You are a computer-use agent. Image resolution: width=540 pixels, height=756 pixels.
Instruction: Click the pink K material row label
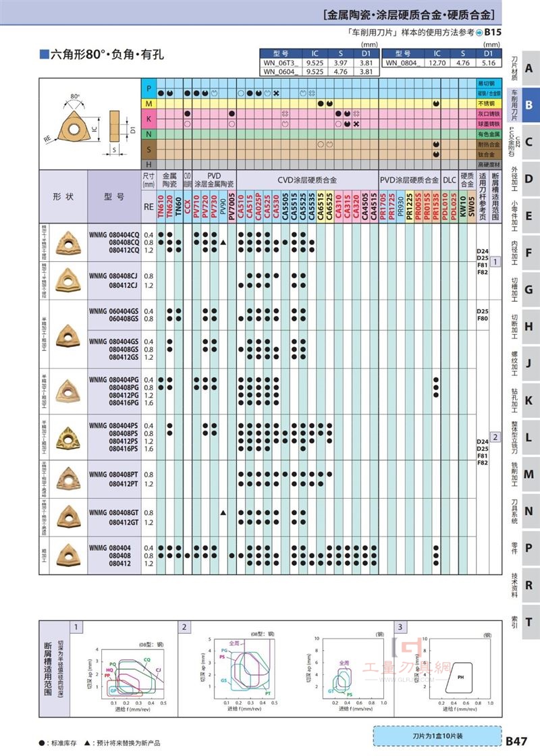[x=148, y=119]
